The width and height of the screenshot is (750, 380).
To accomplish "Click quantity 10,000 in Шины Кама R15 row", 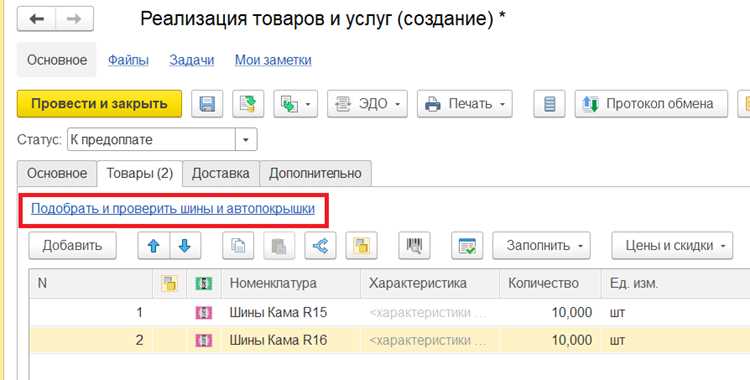I will coord(550,313).
